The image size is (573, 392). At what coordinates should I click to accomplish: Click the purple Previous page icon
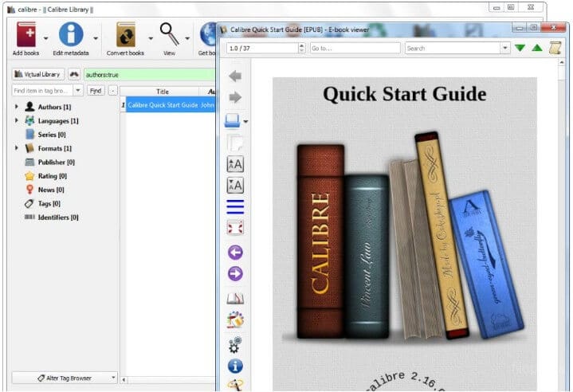[235, 252]
